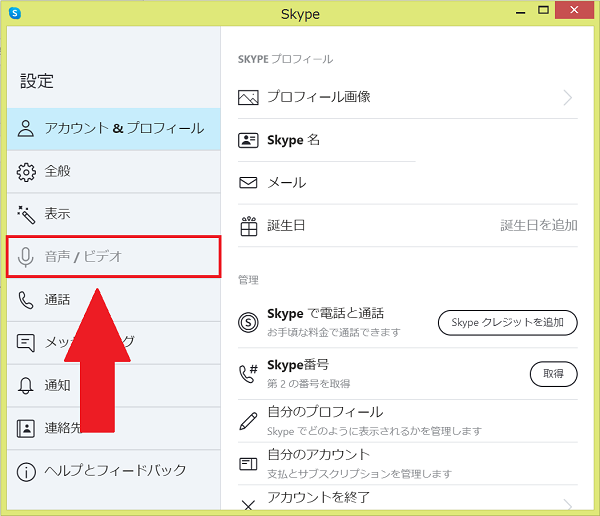Open the アカウント & プロフィール settings tab
This screenshot has width=600, height=516.
coord(114,129)
